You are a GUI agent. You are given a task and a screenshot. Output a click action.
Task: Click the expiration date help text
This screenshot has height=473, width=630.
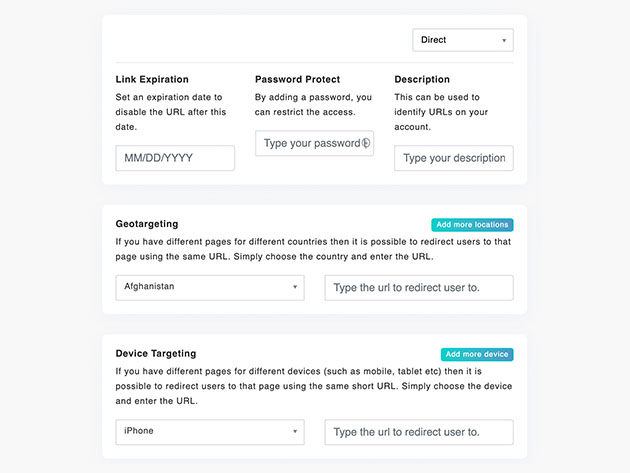point(171,112)
